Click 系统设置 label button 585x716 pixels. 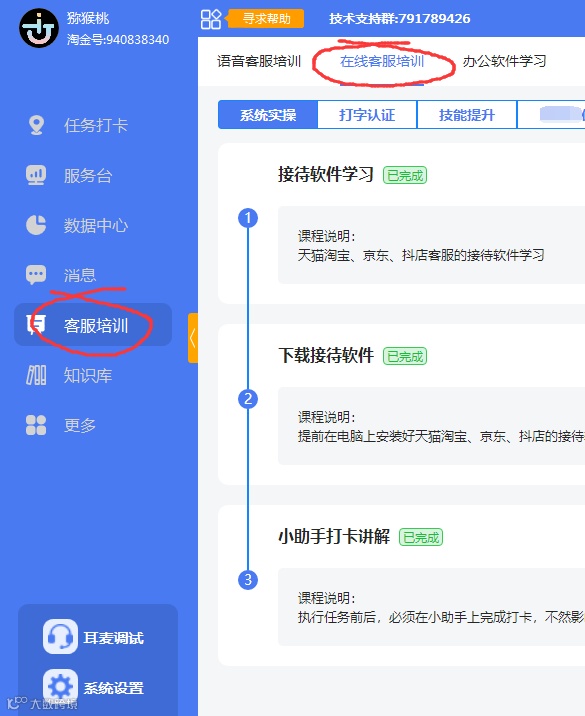tap(114, 687)
